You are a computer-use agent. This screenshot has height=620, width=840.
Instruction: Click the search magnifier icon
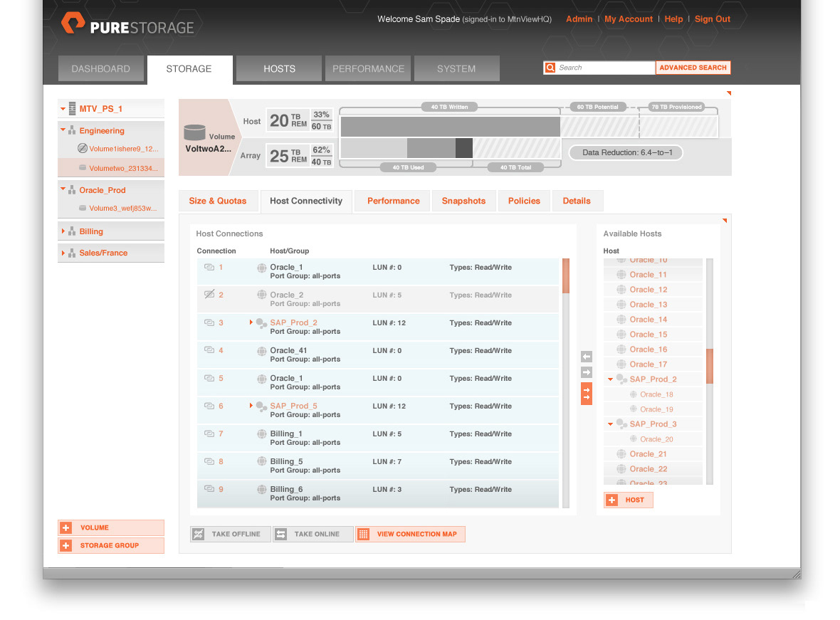pos(550,68)
